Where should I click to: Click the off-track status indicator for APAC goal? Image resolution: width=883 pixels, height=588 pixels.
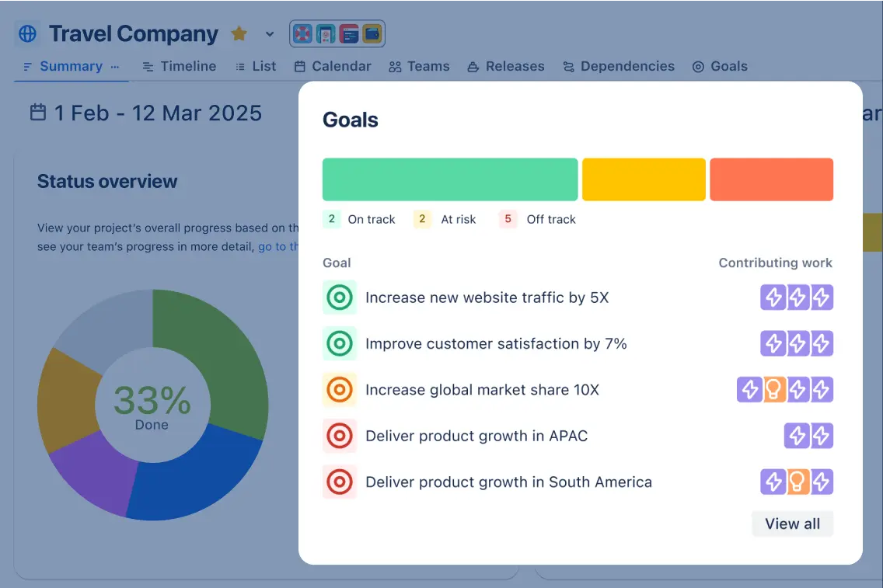pos(339,436)
